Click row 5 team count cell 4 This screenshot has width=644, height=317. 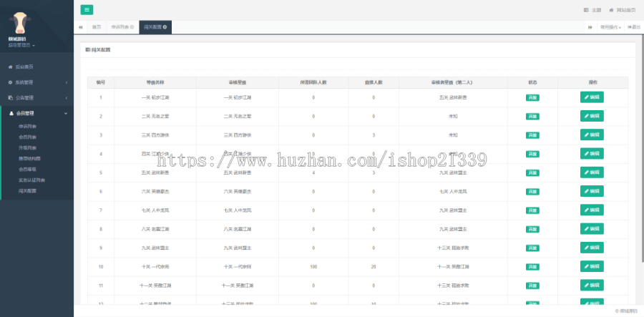click(x=313, y=173)
